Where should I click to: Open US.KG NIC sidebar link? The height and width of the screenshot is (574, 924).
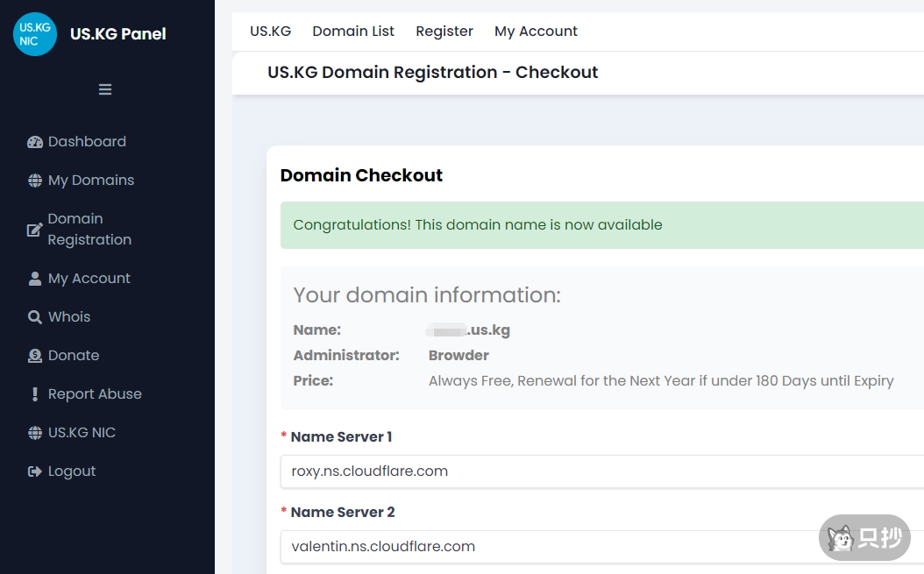(x=82, y=433)
